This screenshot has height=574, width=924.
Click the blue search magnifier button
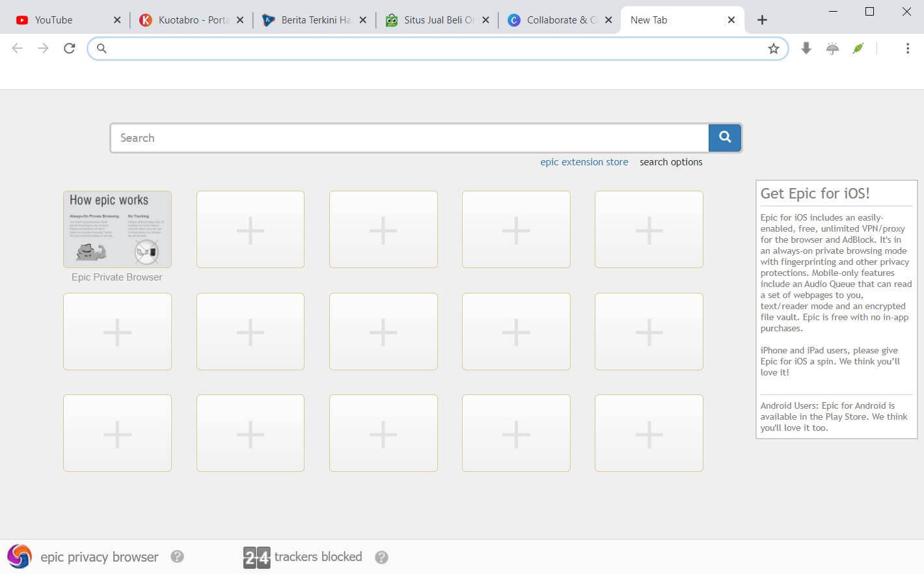(x=725, y=137)
